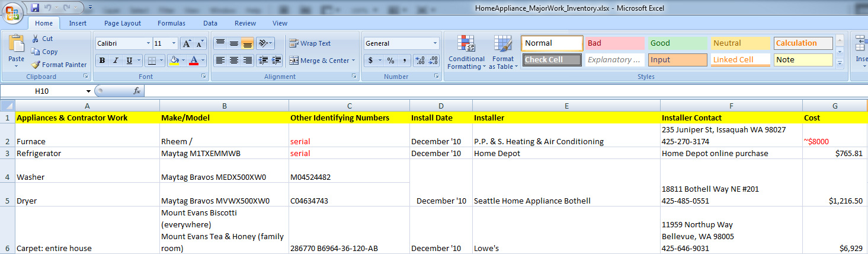The width and height of the screenshot is (868, 254).
Task: Click inside the formula bar
Action: click(x=505, y=91)
